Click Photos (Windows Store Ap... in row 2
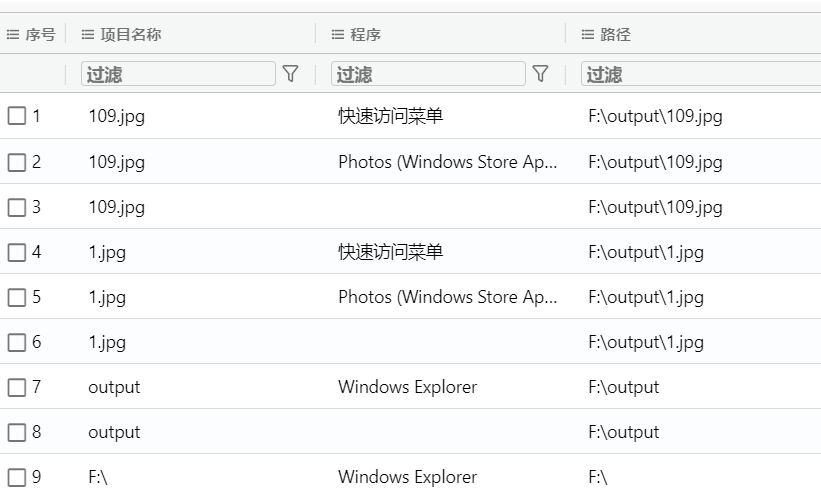 point(448,162)
